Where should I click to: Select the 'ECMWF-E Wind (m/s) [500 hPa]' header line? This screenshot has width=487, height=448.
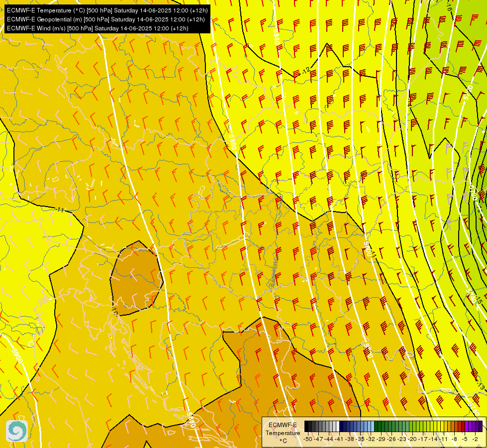point(97,28)
